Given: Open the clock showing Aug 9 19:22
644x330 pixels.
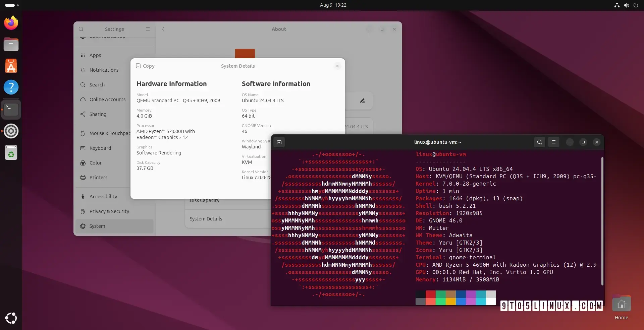Looking at the screenshot, I should pyautogui.click(x=333, y=5).
